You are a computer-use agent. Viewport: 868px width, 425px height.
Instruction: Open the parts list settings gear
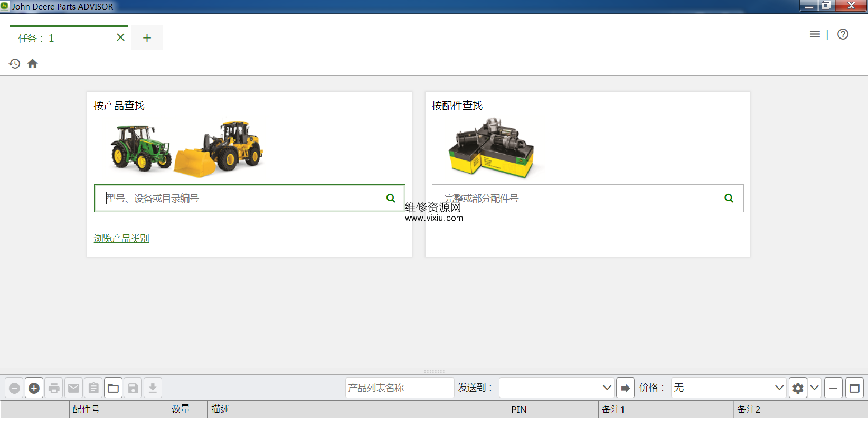[798, 389]
